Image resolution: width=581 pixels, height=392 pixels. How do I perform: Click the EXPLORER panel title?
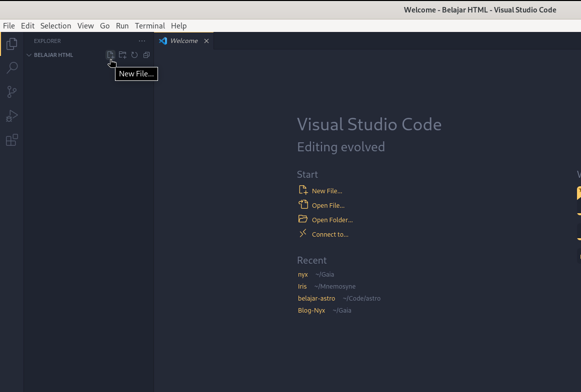[47, 41]
